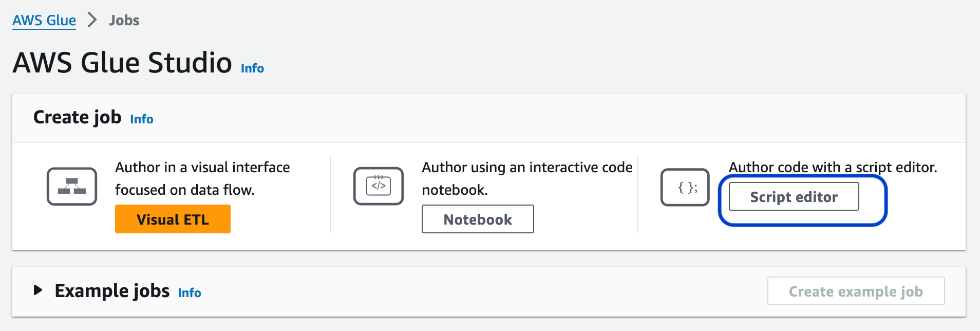Click the Example jobs heading text
The image size is (980, 331).
coord(112,291)
